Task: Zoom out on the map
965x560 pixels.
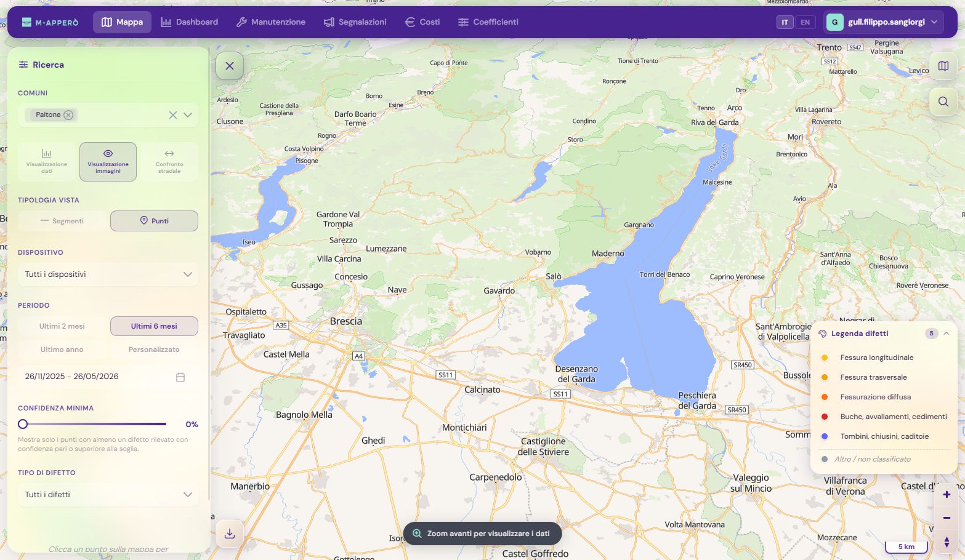Action: (x=947, y=518)
